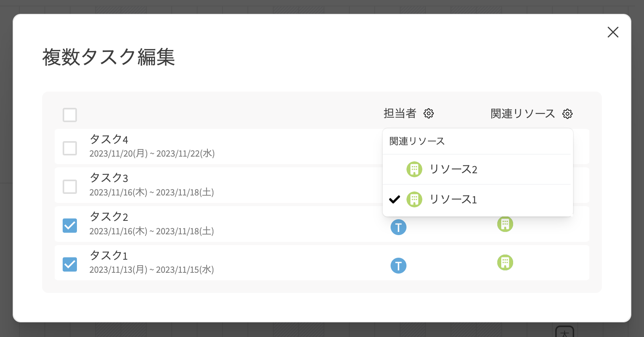Viewport: 644px width, 337px height.
Task: Click the タスク1 date range text
Action: 151,270
